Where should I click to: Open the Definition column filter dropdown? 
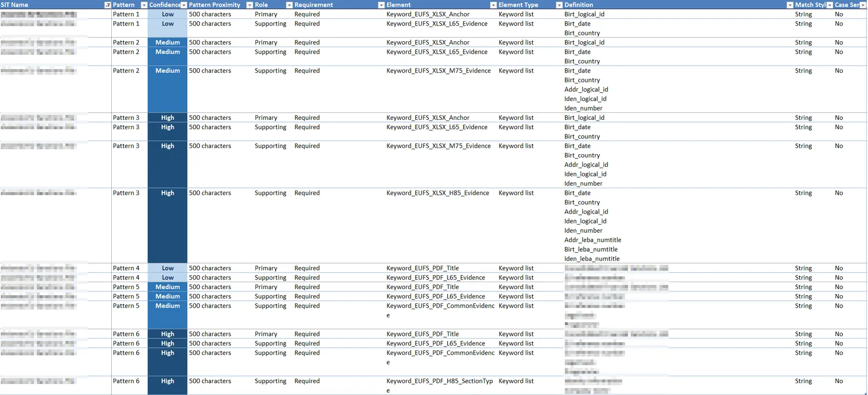[x=790, y=5]
